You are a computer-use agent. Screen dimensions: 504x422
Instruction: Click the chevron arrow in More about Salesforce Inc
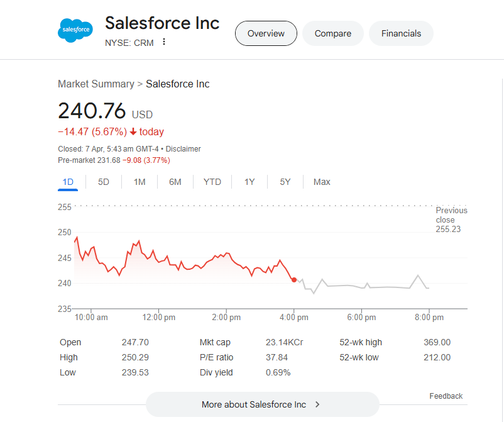click(317, 404)
